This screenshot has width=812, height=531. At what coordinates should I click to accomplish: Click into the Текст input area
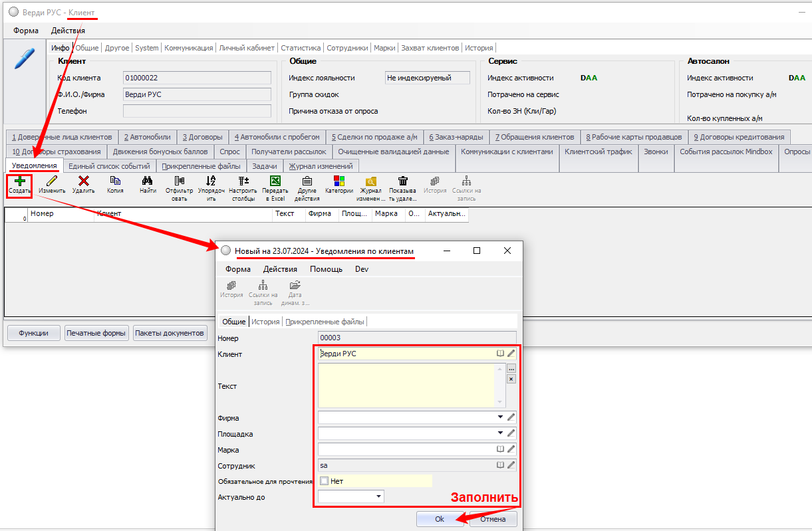pyautogui.click(x=406, y=385)
